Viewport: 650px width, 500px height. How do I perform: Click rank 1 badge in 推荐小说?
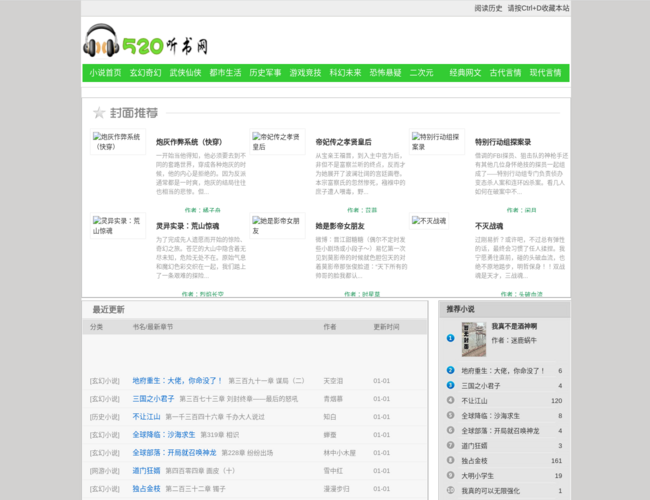[450, 338]
